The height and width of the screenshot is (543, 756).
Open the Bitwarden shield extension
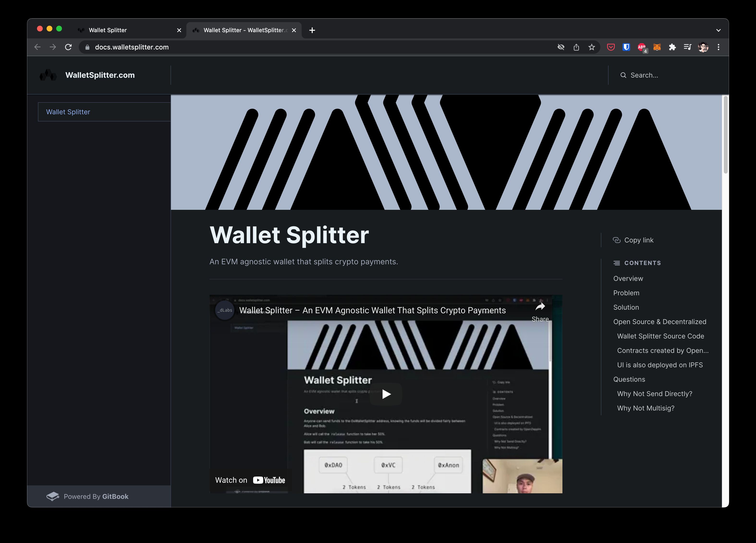626,47
